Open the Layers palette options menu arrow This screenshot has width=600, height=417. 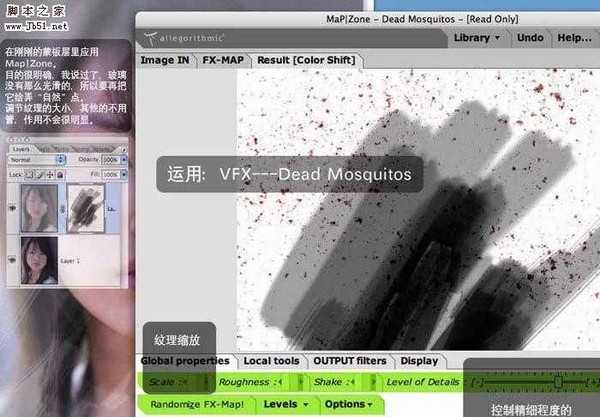click(x=124, y=149)
